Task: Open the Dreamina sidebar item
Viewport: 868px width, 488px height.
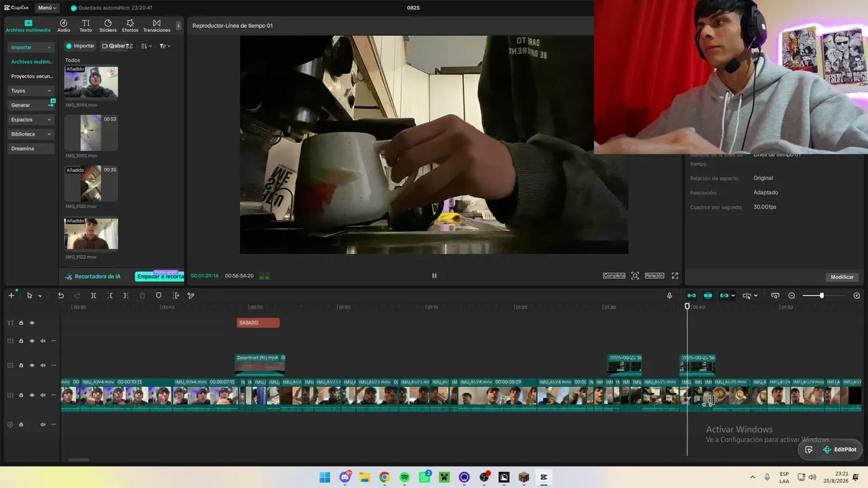Action: tap(31, 148)
